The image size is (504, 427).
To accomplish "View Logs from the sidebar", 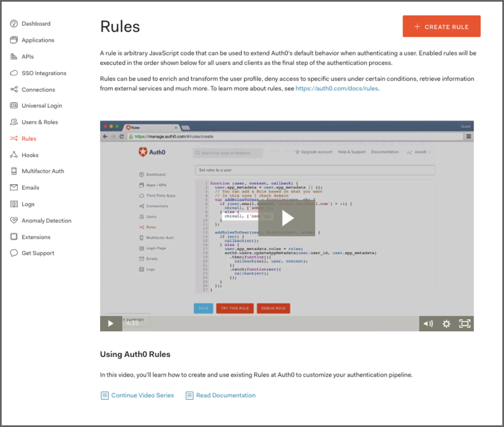I will coord(28,204).
